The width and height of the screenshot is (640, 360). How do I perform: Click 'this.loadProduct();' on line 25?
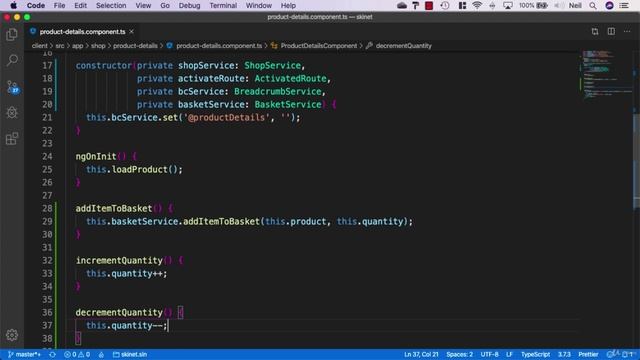pyautogui.click(x=134, y=169)
